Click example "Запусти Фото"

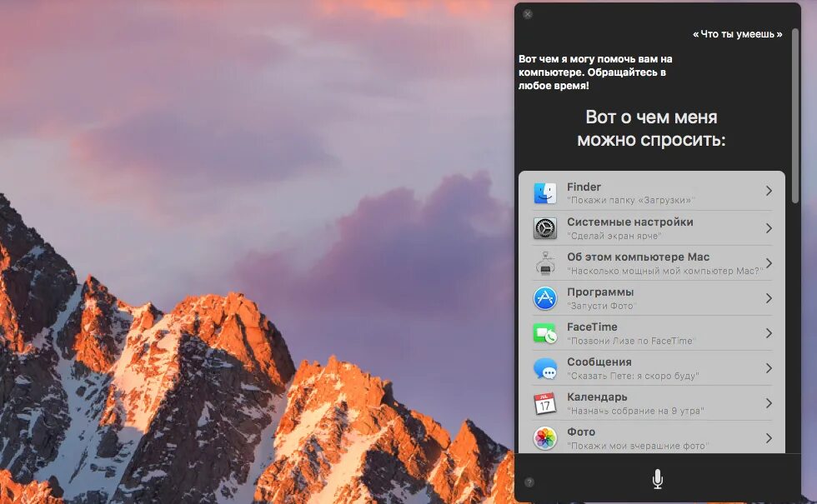pyautogui.click(x=601, y=307)
